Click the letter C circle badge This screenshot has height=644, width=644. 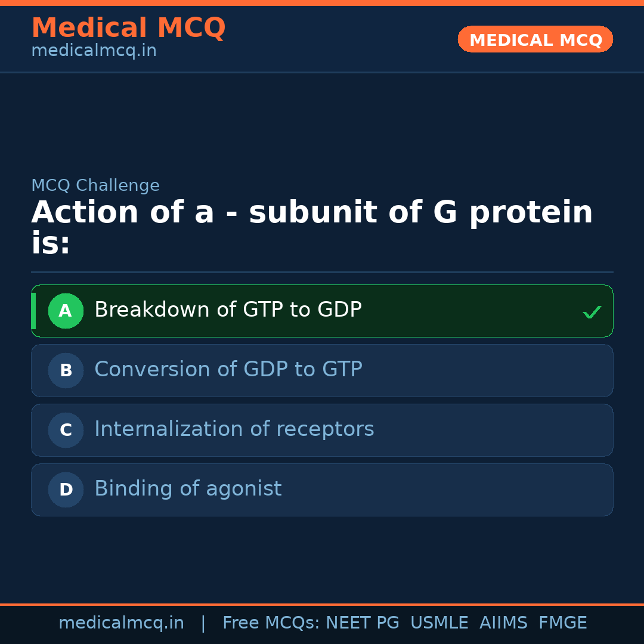click(x=66, y=431)
